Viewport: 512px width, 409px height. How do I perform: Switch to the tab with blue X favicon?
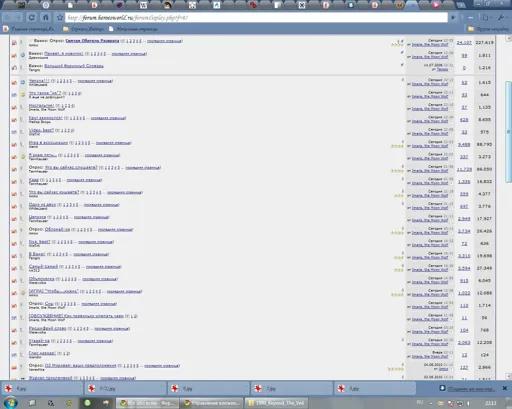coord(302,5)
